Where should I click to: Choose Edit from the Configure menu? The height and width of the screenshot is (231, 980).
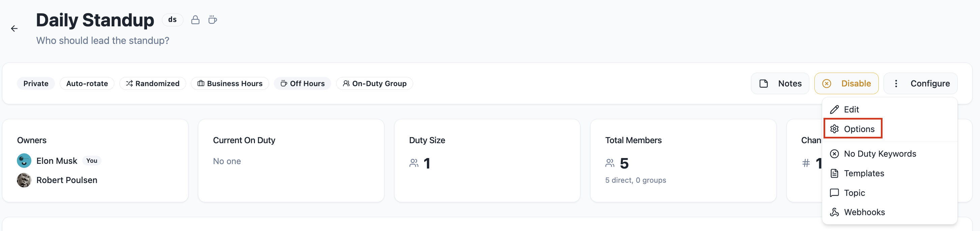click(x=851, y=110)
